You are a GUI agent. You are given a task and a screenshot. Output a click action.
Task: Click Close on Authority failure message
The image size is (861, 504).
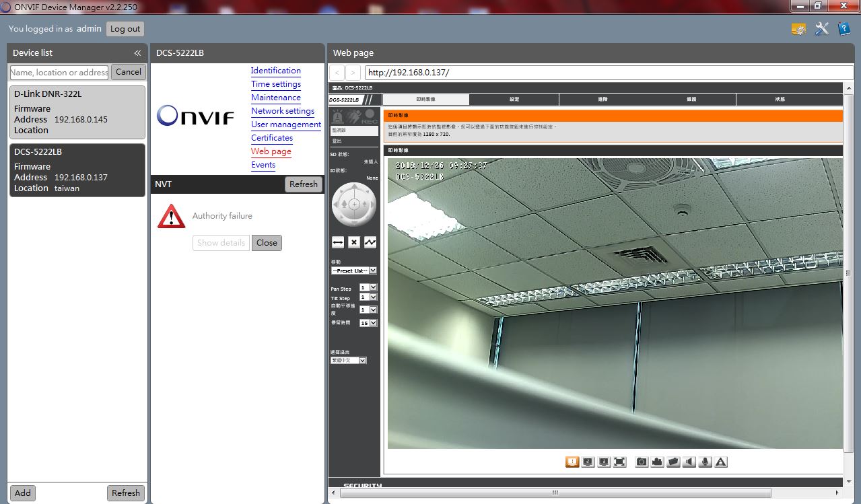pyautogui.click(x=267, y=243)
